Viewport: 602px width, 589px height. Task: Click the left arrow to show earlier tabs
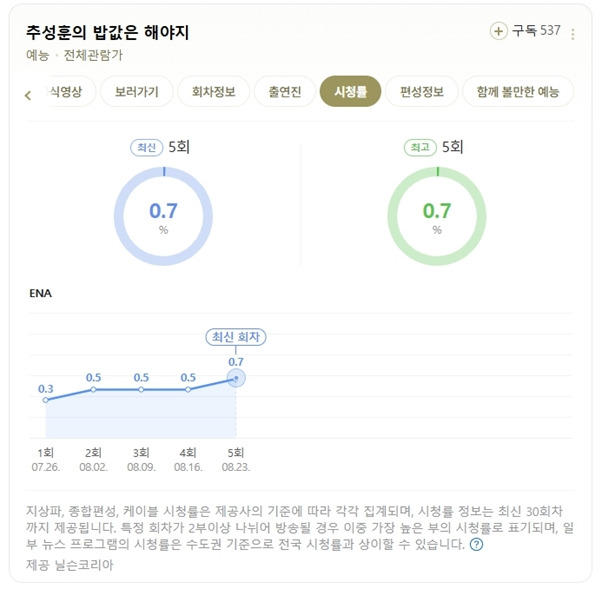pyautogui.click(x=28, y=95)
